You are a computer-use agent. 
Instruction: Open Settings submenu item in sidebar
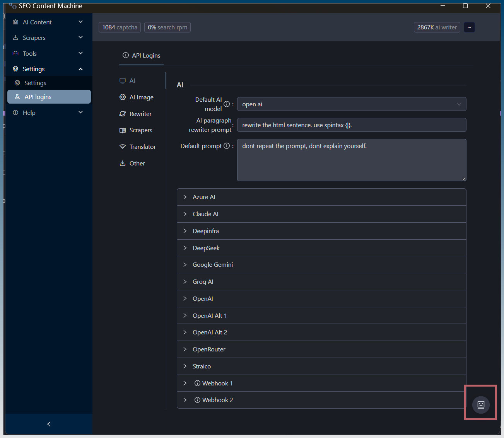coord(35,83)
